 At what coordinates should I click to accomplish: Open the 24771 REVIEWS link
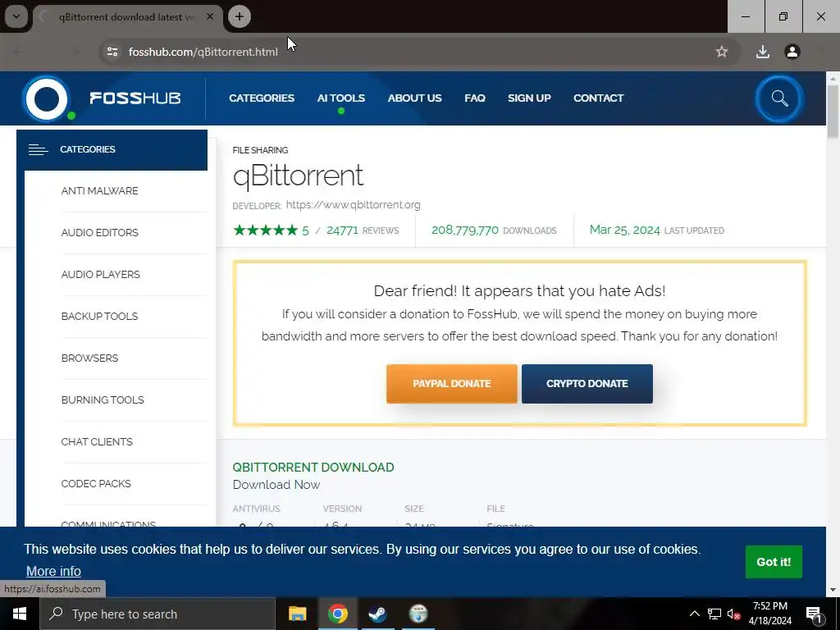tap(363, 231)
